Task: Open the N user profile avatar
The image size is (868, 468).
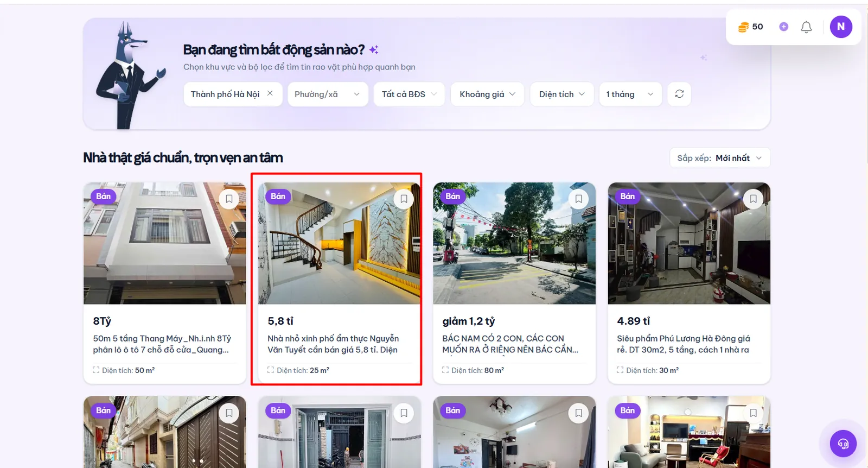Action: 841,27
